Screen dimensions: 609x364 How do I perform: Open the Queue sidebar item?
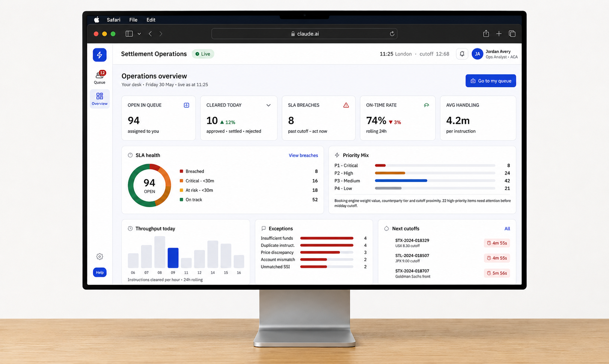click(99, 78)
